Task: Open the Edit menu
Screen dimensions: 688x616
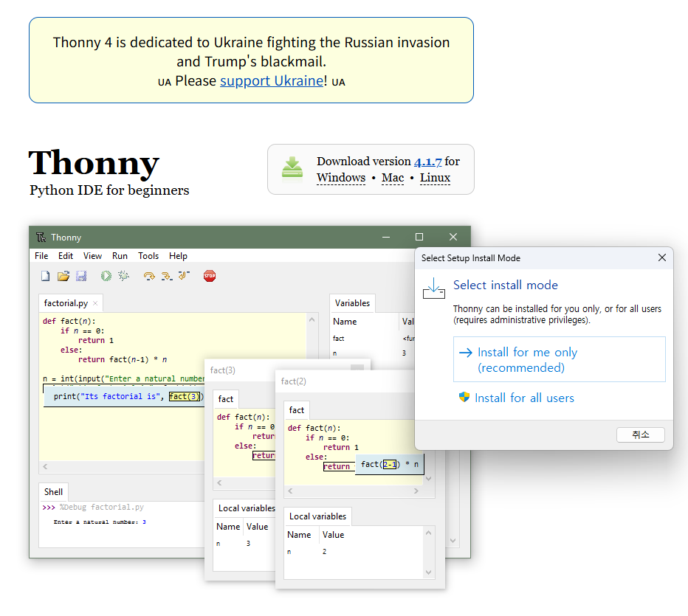Action: (x=66, y=256)
